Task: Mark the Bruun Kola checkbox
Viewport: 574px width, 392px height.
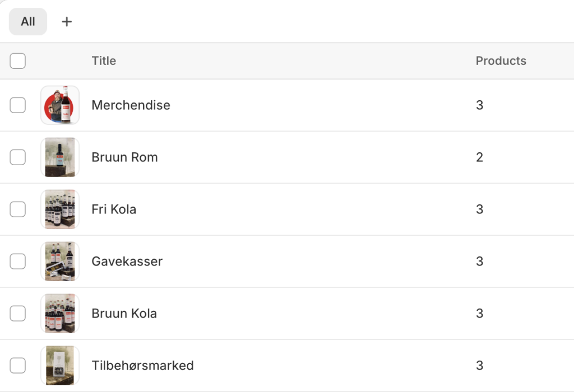Action: [17, 314]
